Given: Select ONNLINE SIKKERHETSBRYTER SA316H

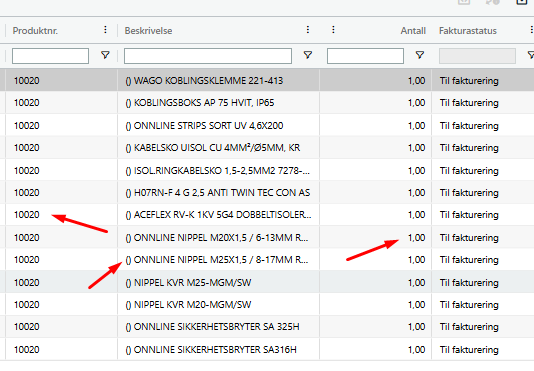Looking at the screenshot, I should (211, 350).
